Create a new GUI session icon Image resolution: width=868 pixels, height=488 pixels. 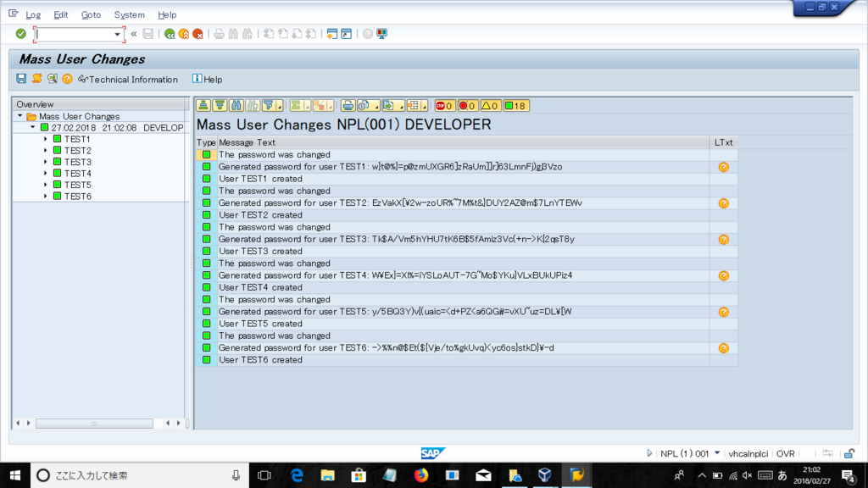(x=332, y=34)
